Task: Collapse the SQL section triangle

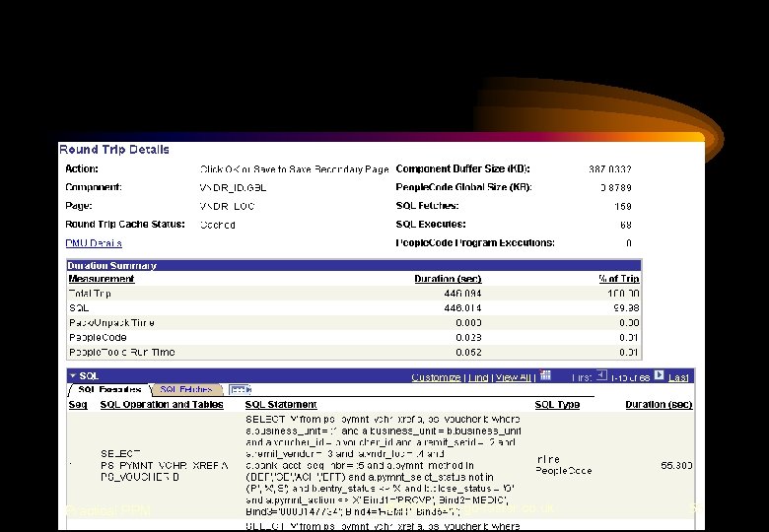Action: click(73, 375)
